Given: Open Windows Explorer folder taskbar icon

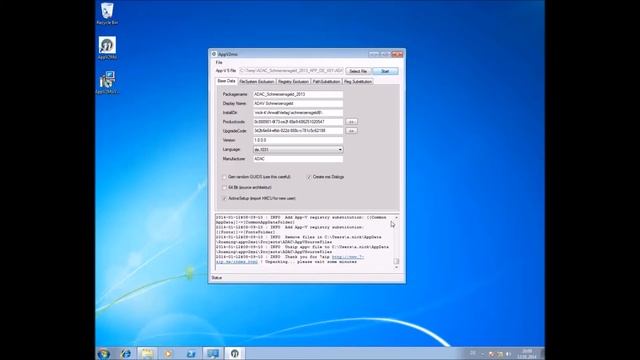Looking at the screenshot, I should point(147,353).
